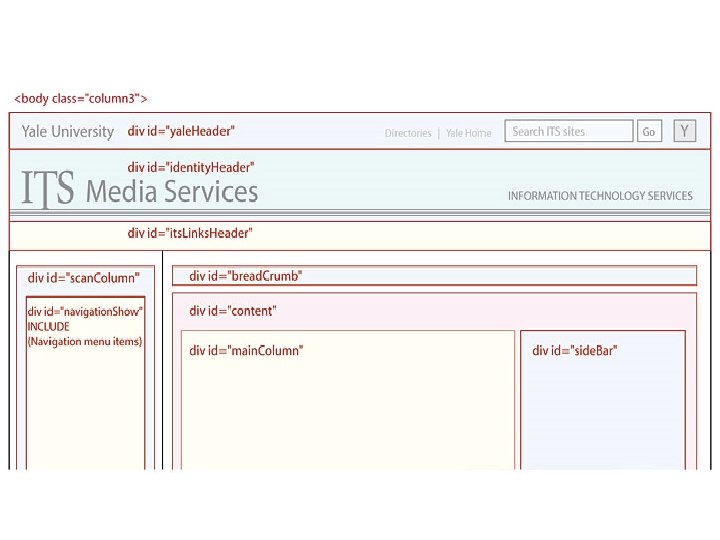Click the Go search button
720x540 pixels.
[x=649, y=131]
